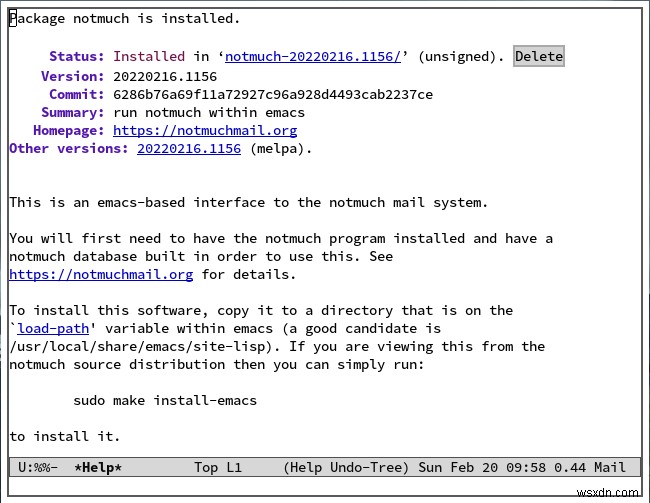Click the 'Package notmuch is installed.' heading
The height and width of the screenshot is (503, 650).
[124, 19]
